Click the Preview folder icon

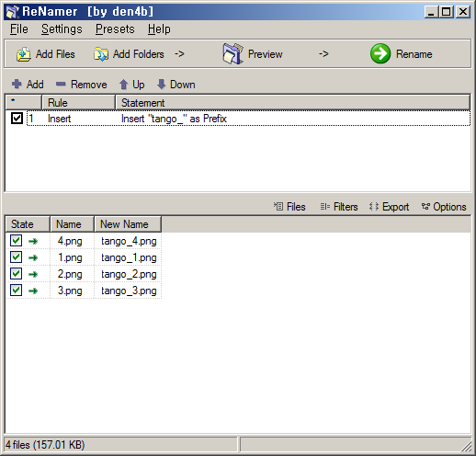click(x=233, y=53)
